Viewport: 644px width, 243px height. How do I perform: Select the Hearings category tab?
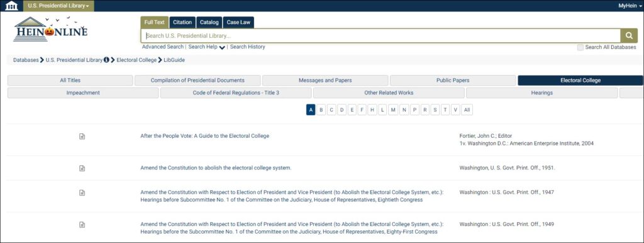click(541, 93)
